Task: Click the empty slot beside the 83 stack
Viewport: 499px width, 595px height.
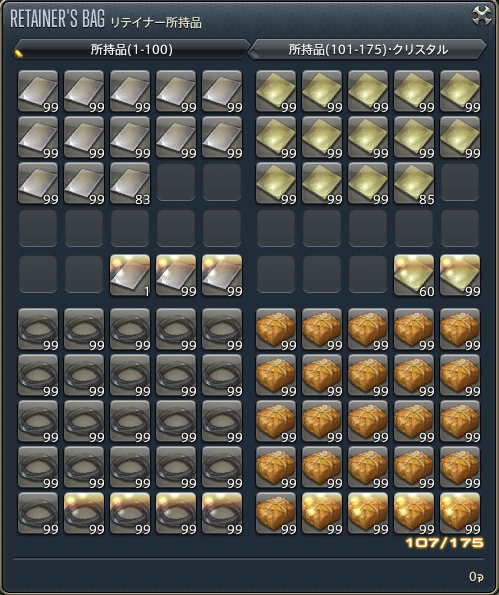Action: pos(176,183)
